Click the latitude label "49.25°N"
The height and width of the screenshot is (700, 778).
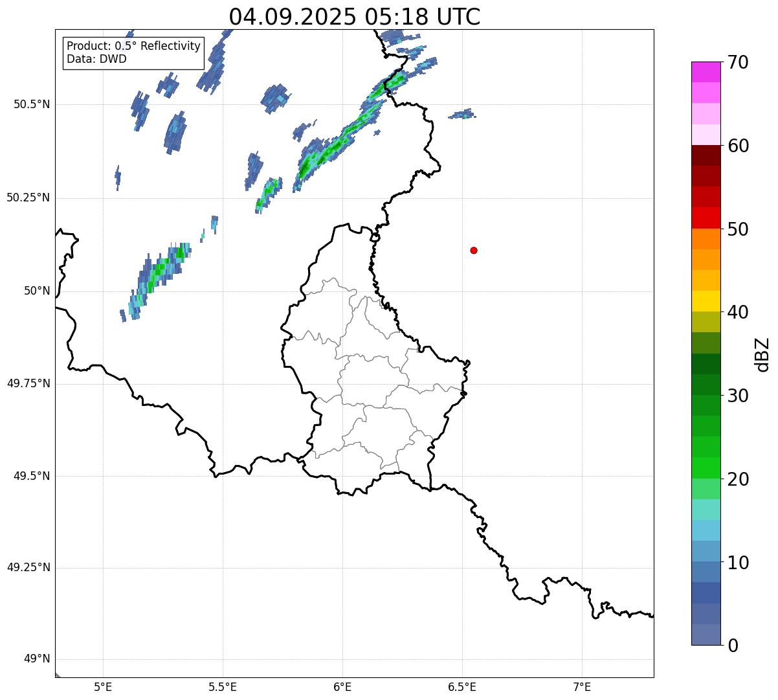(x=28, y=568)
